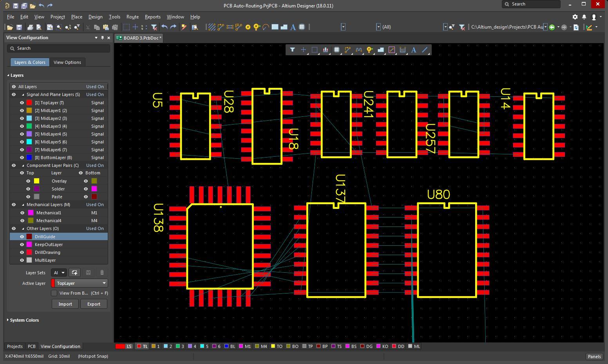The width and height of the screenshot is (608, 364).
Task: Open the Align objects tool in the active bar
Action: click(325, 50)
